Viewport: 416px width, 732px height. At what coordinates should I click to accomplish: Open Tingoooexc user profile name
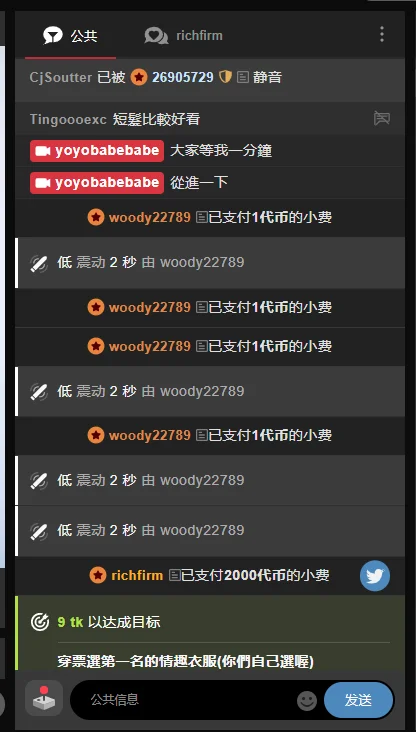69,120
